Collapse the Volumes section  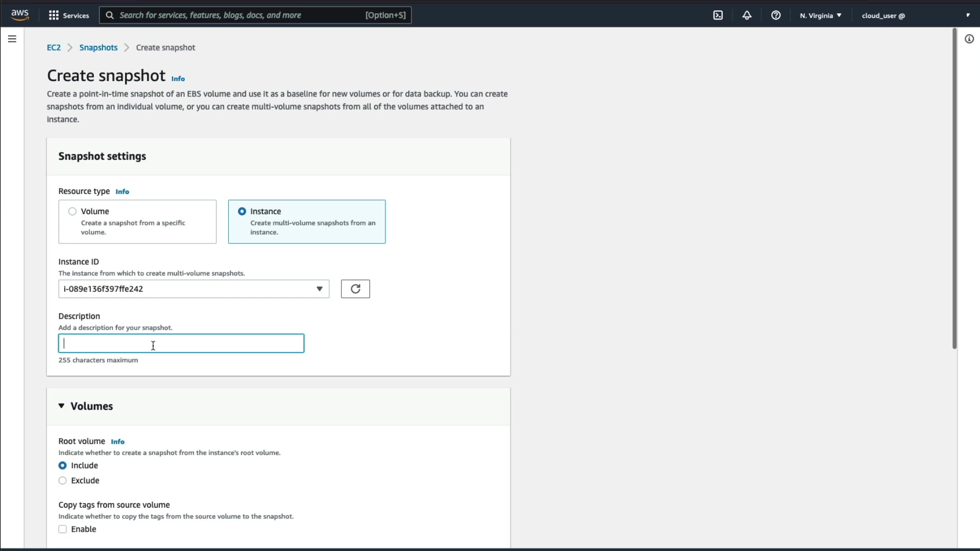pyautogui.click(x=61, y=406)
